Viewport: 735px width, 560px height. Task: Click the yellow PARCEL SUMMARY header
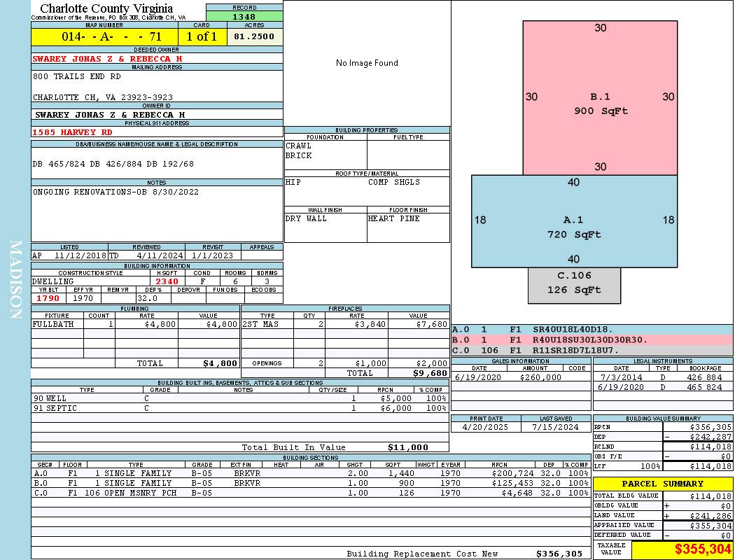[662, 484]
